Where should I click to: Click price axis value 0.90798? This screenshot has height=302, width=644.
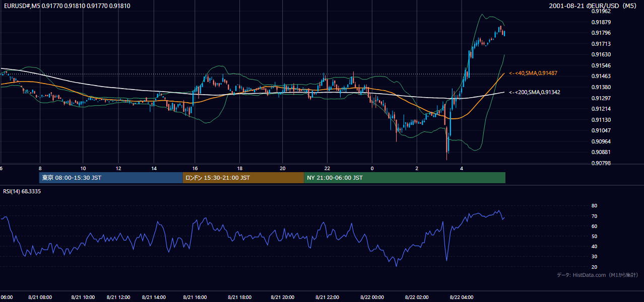click(601, 163)
